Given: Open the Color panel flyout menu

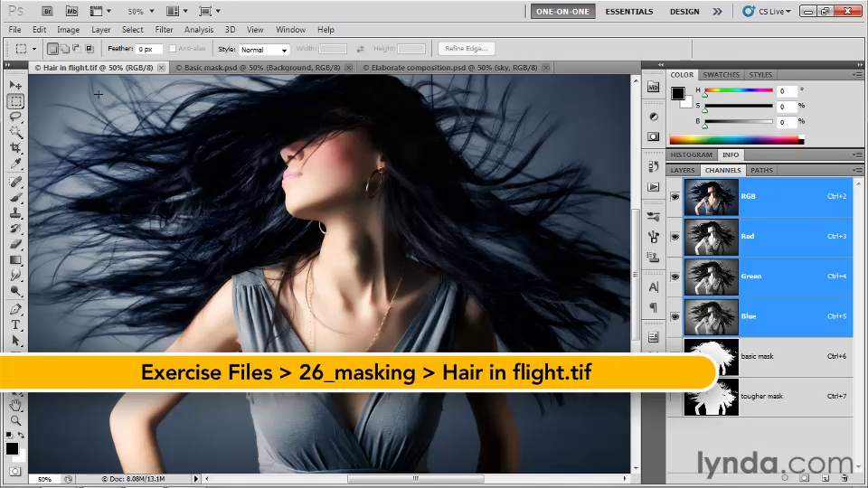Looking at the screenshot, I should [857, 75].
